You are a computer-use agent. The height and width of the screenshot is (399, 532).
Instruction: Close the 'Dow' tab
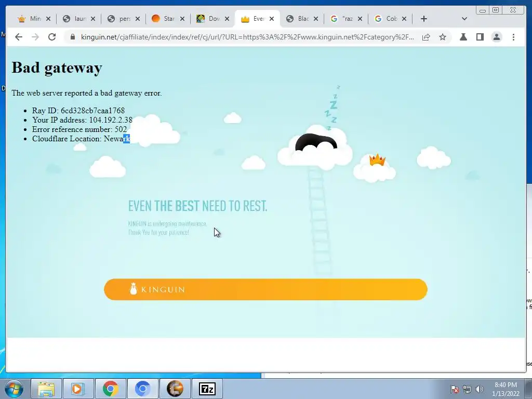pos(227,19)
